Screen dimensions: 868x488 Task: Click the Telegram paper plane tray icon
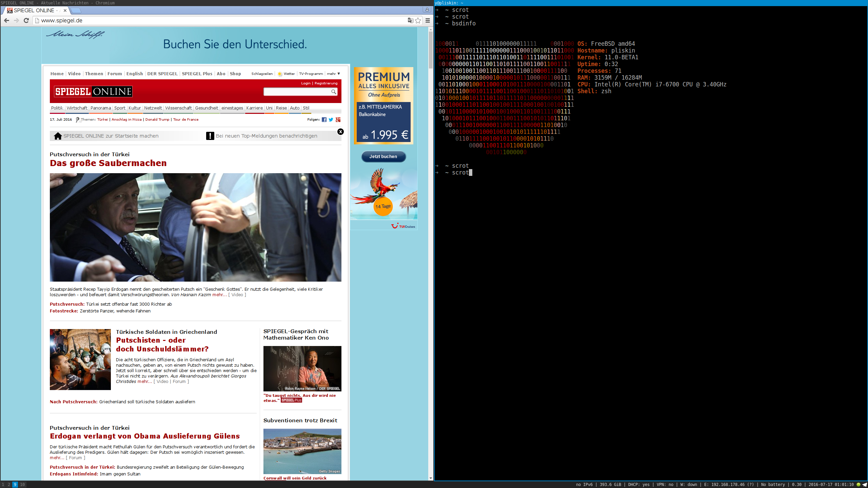point(864,485)
